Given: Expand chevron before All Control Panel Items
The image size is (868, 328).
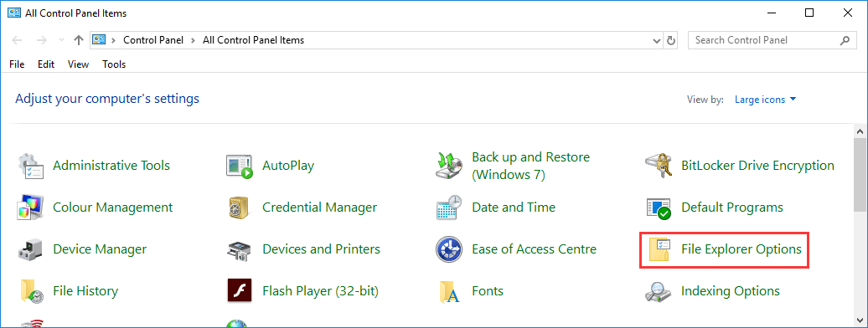Looking at the screenshot, I should coord(194,40).
